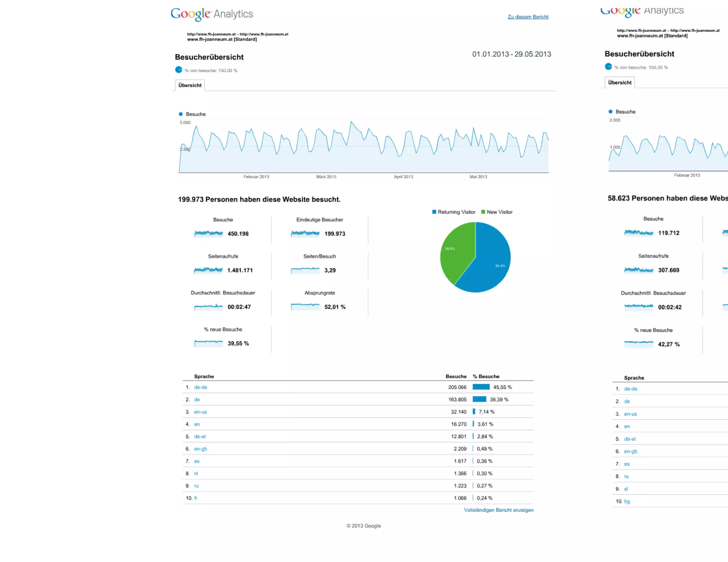Click the Besuche sparkline for 450.198
Viewport: 728px width, 562px height.
click(x=208, y=233)
